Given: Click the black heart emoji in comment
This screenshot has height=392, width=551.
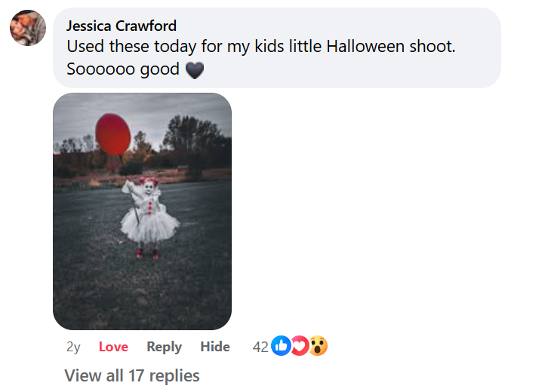Looking at the screenshot, I should [x=195, y=70].
